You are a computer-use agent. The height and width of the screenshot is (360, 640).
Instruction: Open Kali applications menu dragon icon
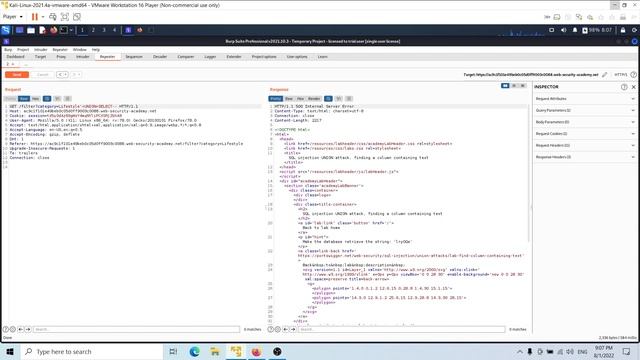[x=6, y=30]
